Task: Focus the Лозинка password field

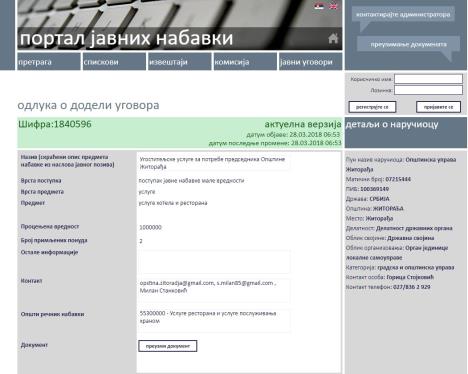Action: 428,90
